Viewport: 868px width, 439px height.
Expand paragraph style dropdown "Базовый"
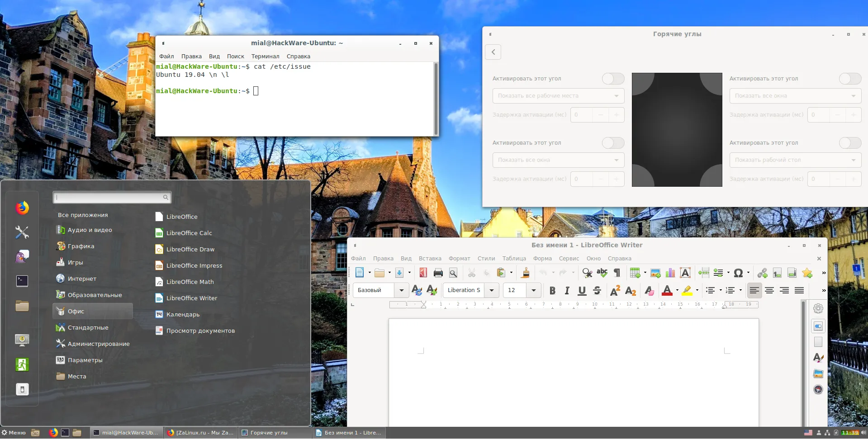pyautogui.click(x=401, y=290)
